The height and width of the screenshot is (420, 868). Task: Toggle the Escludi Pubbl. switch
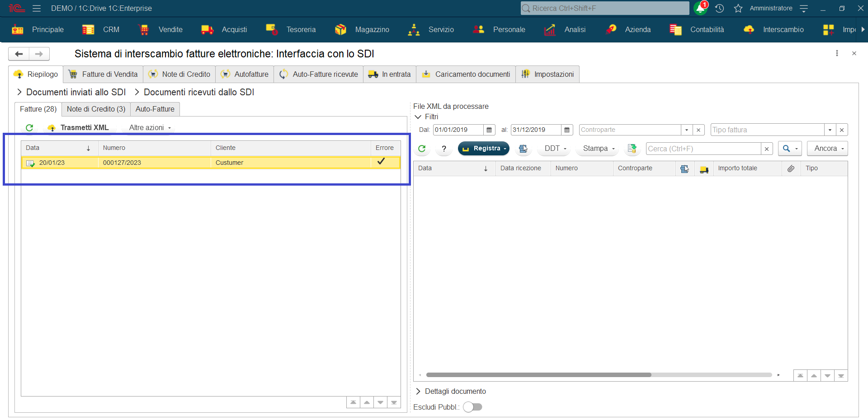(x=472, y=407)
